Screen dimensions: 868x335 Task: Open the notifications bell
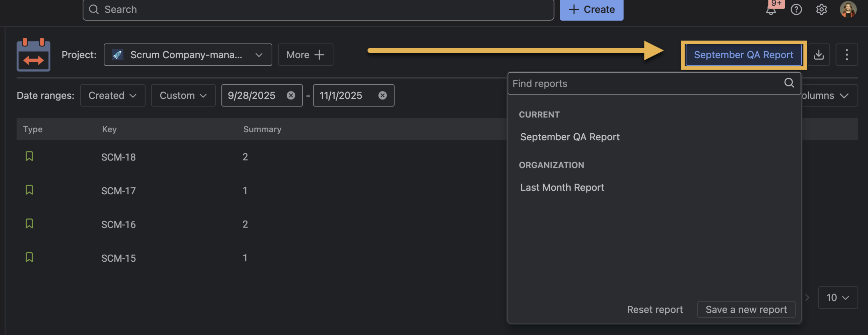click(x=771, y=10)
